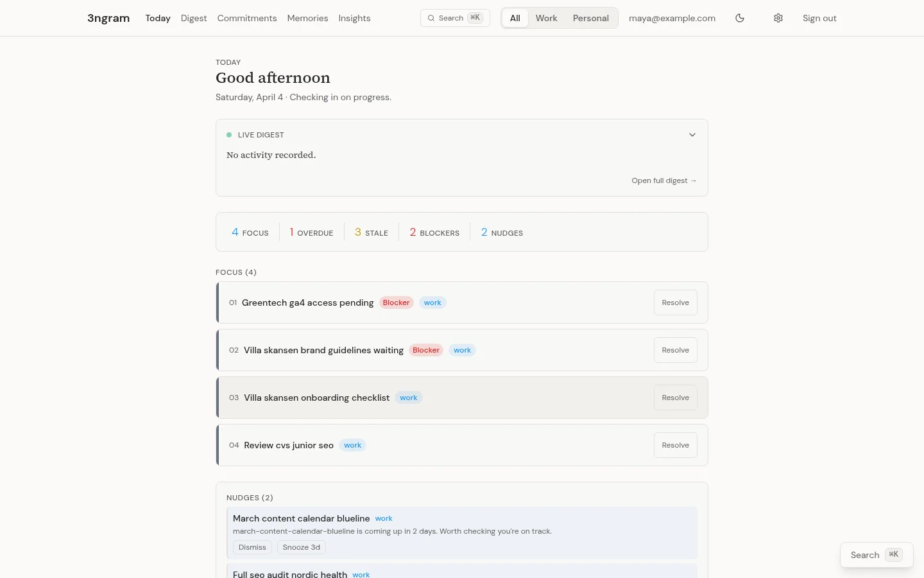This screenshot has width=924, height=578.
Task: Open the Memories page
Action: (307, 18)
